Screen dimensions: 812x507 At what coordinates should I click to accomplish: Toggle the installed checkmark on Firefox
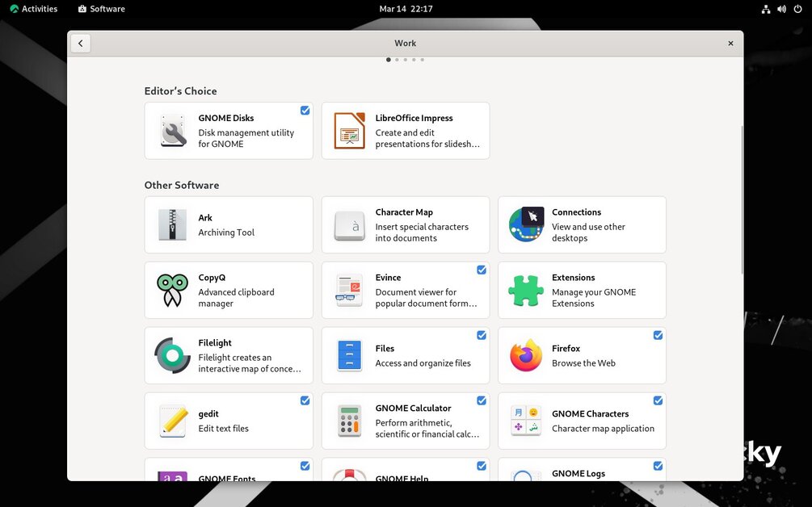[x=658, y=335]
